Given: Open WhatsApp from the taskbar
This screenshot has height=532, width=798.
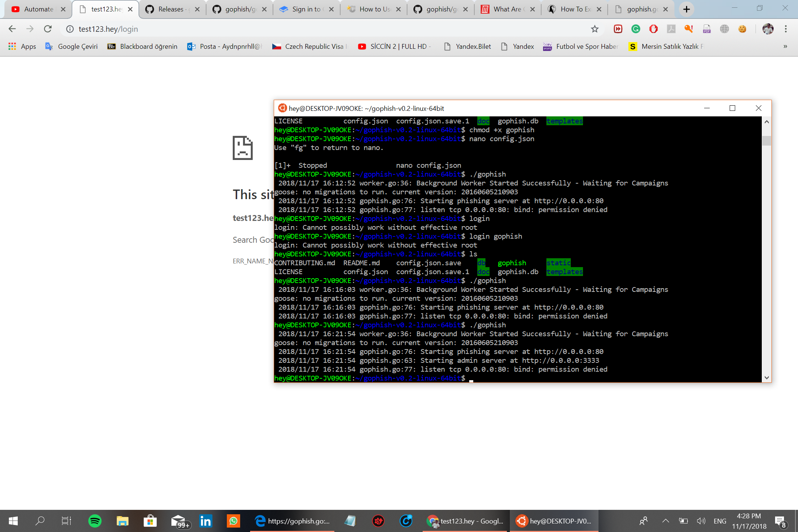Looking at the screenshot, I should pyautogui.click(x=233, y=521).
